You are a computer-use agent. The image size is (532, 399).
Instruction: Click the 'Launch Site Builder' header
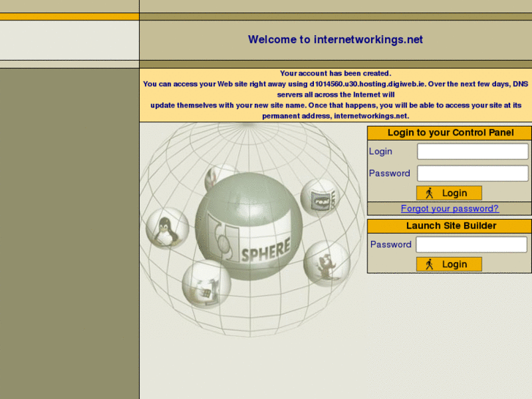(x=452, y=225)
